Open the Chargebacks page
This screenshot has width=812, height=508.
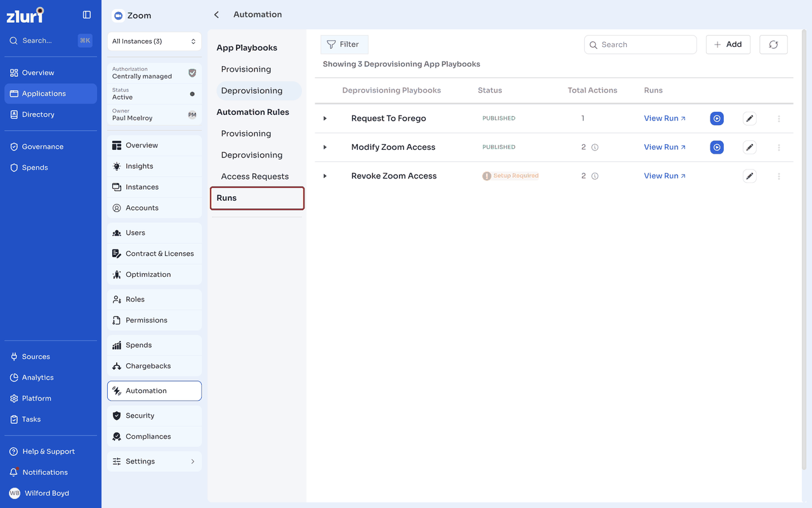coord(154,366)
